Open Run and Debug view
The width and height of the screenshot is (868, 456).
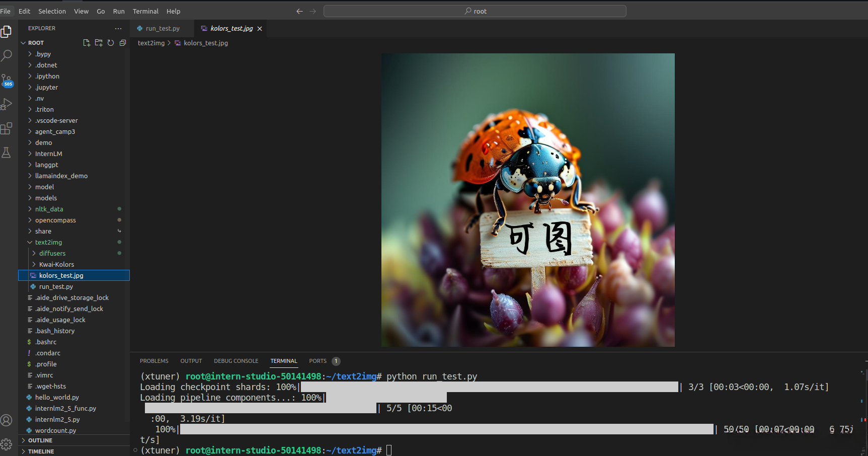(7, 104)
